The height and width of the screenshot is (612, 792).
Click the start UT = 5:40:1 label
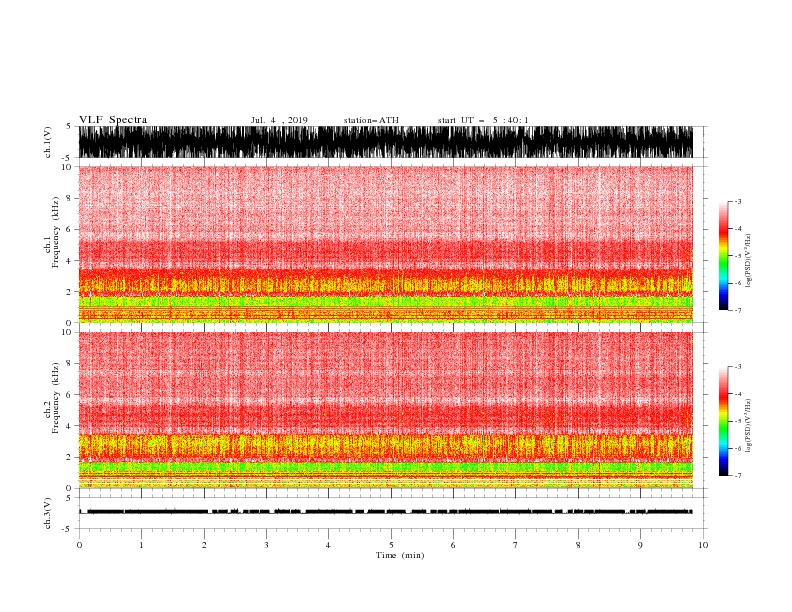click(x=483, y=120)
